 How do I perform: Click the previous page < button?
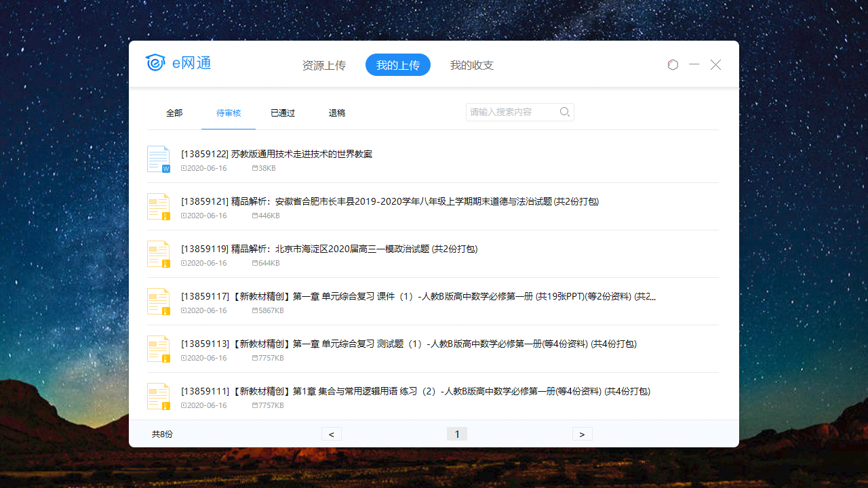331,434
